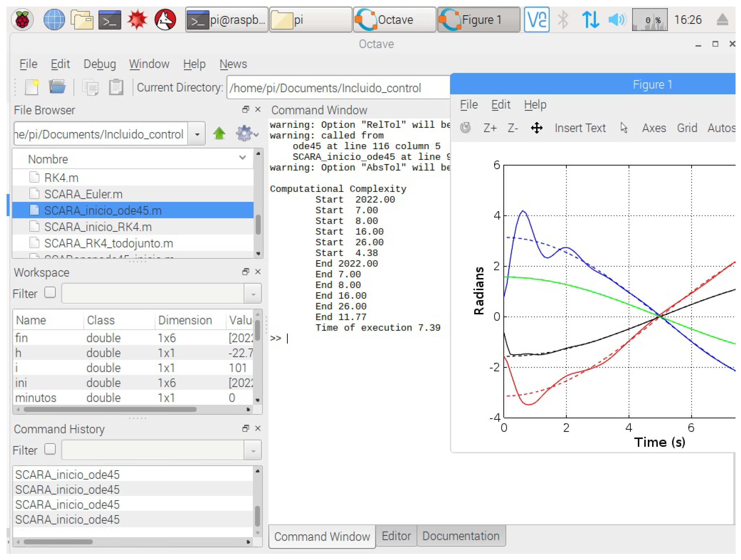Toggle Grid in the Figure toolbar

pos(687,128)
